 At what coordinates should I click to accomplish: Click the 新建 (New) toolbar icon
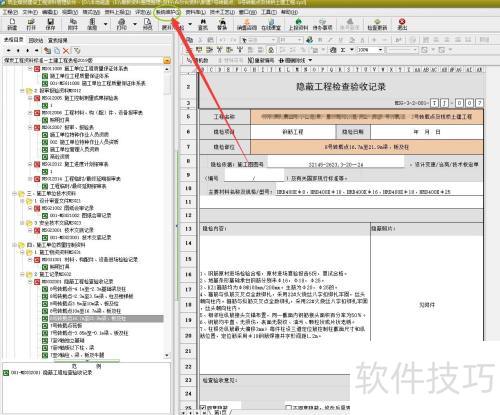(12, 24)
